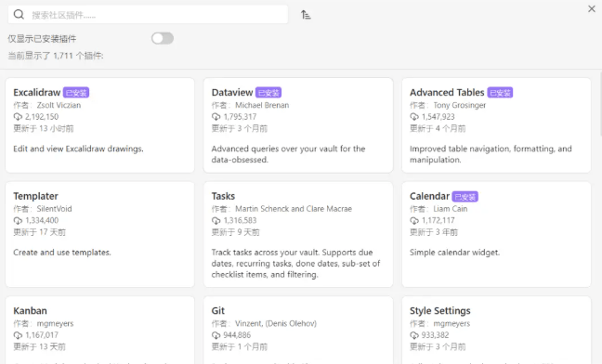Image resolution: width=602 pixels, height=364 pixels.
Task: Toggle show installed plugins only
Action: [163, 38]
